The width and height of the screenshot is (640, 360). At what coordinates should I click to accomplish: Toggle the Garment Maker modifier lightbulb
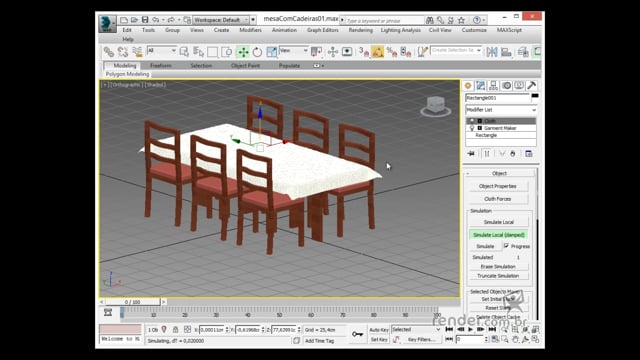472,128
